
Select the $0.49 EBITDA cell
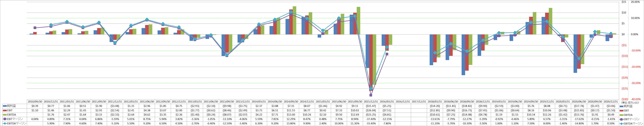coord(611,115)
